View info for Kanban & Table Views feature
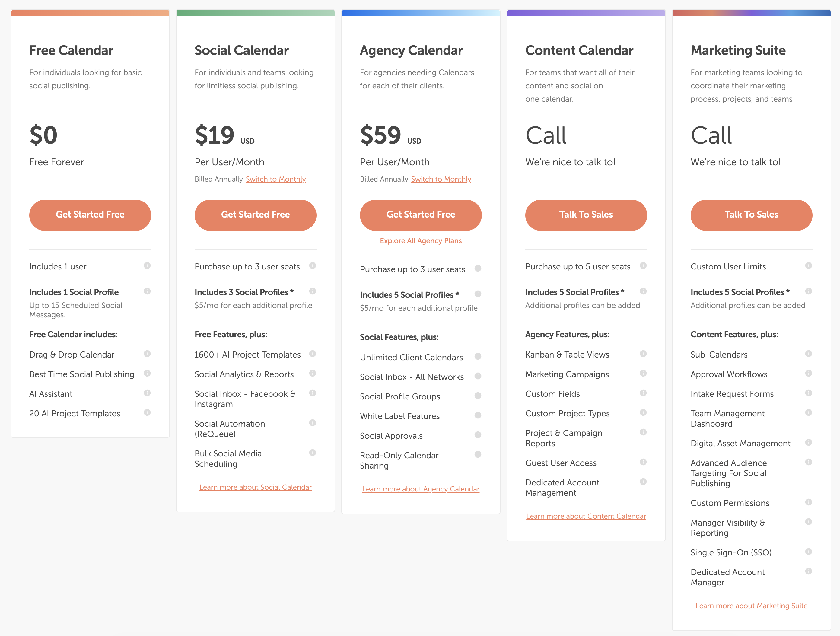The image size is (840, 636). [643, 354]
